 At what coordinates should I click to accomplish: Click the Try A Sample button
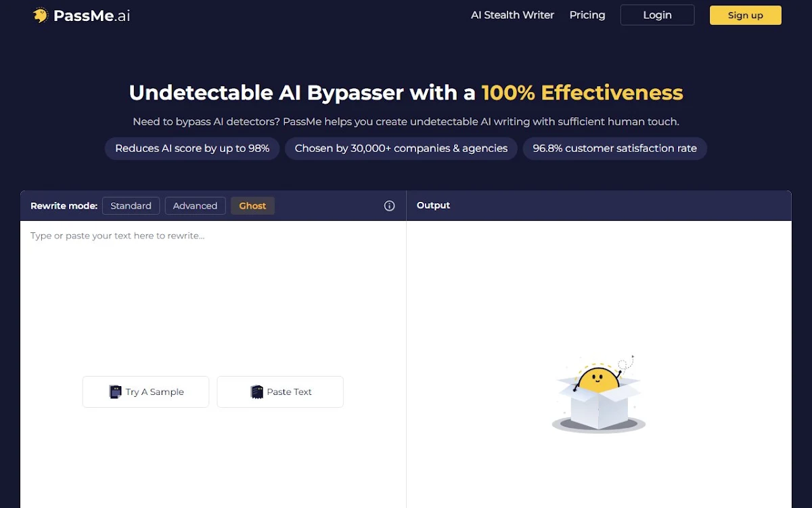(145, 391)
